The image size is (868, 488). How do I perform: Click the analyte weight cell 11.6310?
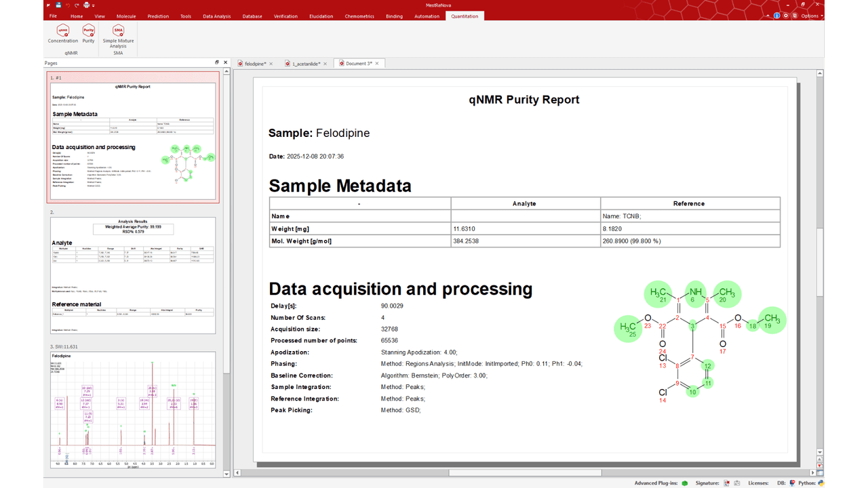point(526,228)
